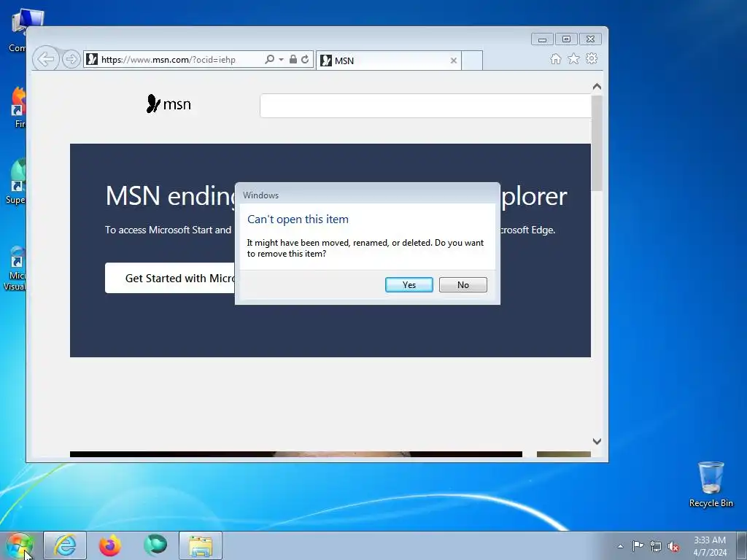747x560 pixels.
Task: Click the search magnifier icon in the address bar
Action: click(270, 59)
